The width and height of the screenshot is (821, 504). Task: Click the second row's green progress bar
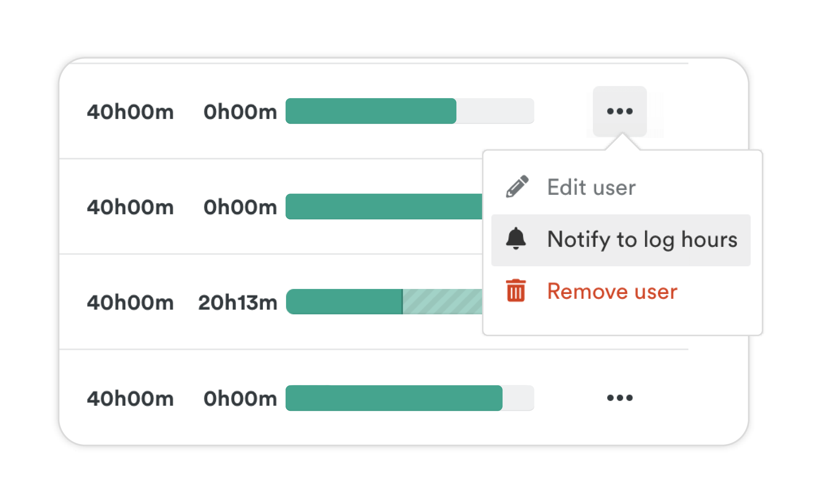(384, 206)
